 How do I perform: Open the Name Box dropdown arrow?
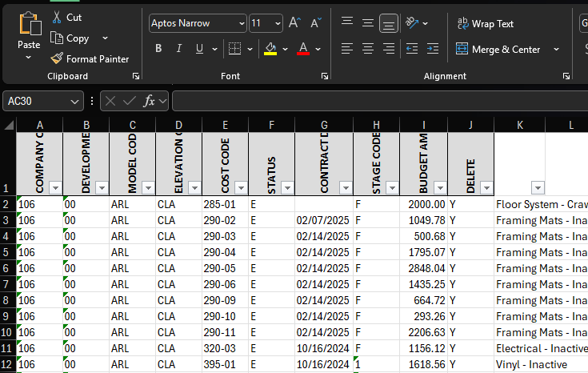pos(74,102)
